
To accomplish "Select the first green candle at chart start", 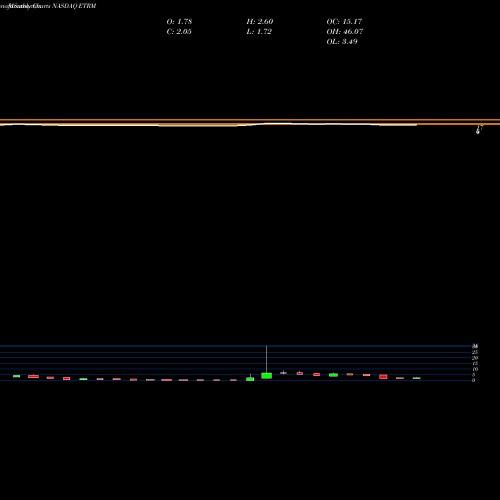I will 16,376.
